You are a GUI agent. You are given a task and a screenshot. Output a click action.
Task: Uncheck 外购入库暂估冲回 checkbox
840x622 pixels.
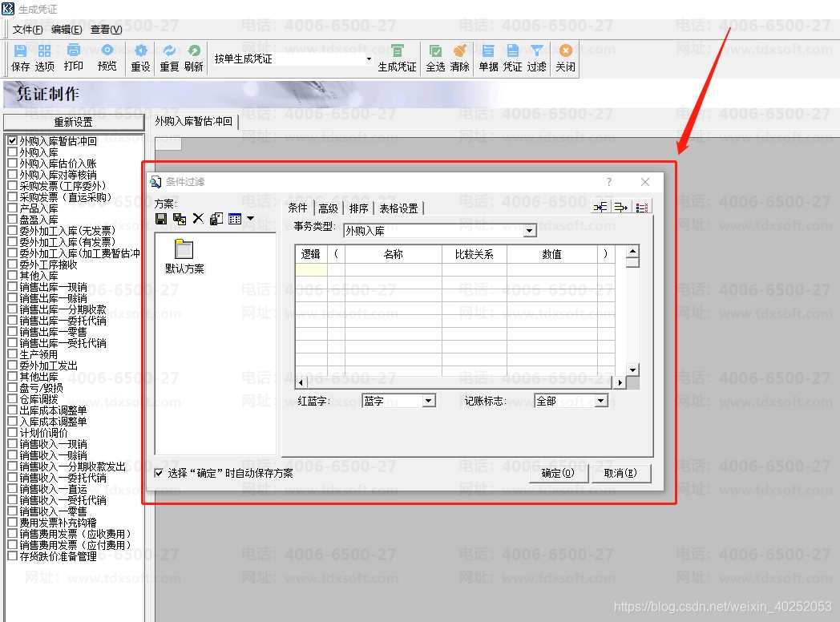click(x=12, y=140)
